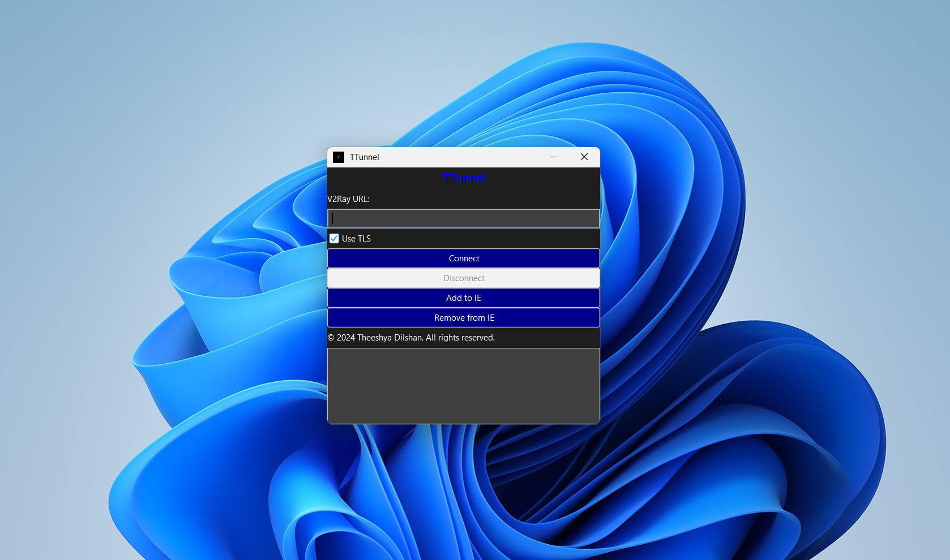Click the Add to IE button
Image resolution: width=950 pixels, height=560 pixels.
pyautogui.click(x=463, y=298)
